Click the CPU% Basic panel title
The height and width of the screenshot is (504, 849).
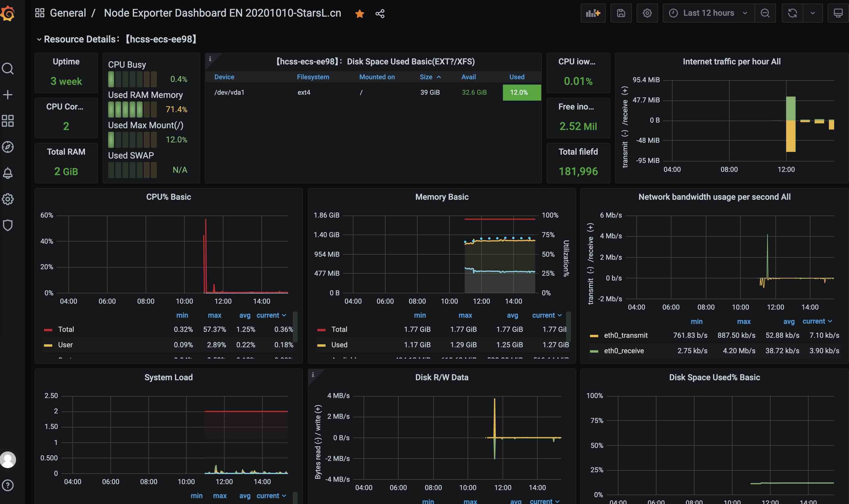pos(168,197)
